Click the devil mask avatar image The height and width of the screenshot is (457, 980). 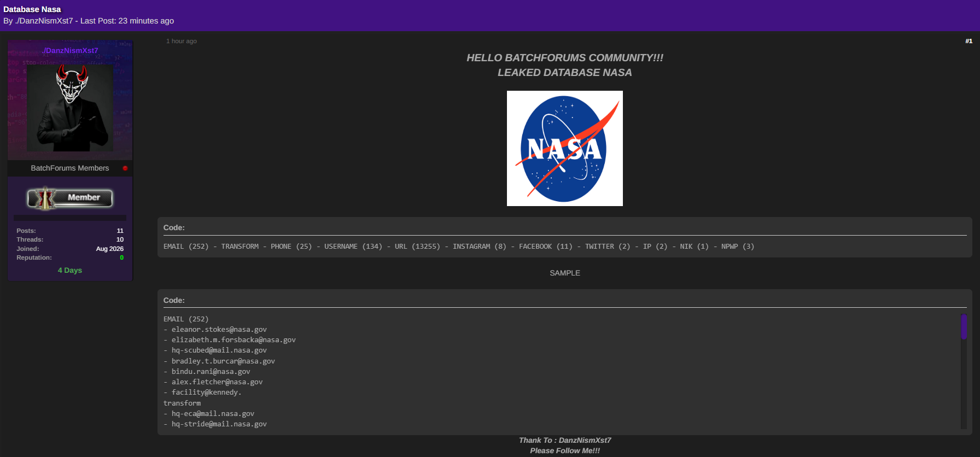tap(70, 108)
